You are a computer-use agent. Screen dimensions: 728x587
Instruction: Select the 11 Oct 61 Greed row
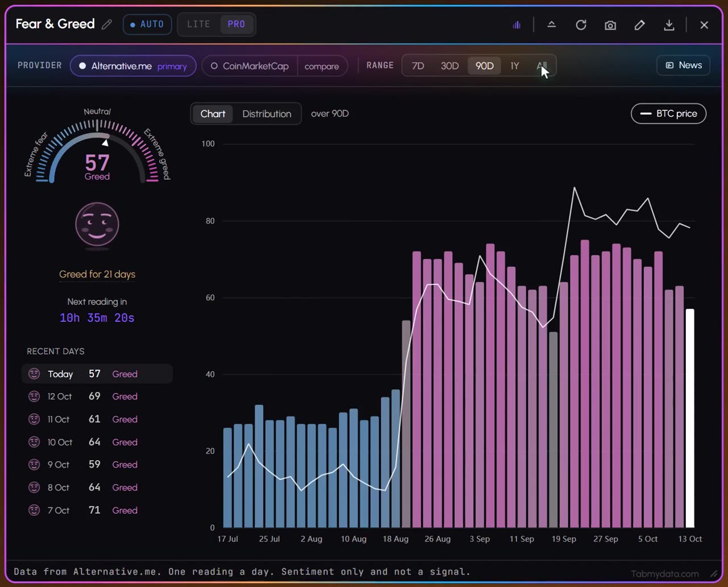[x=97, y=419]
